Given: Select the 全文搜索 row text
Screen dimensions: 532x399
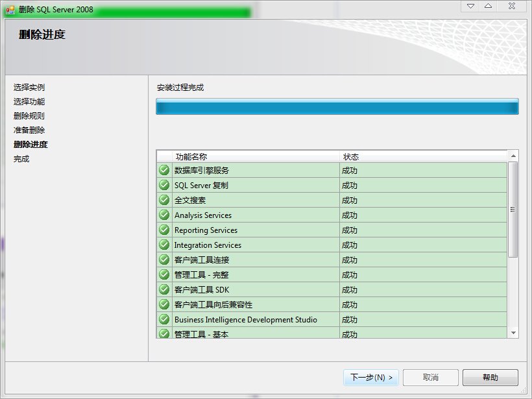Looking at the screenshot, I should (x=190, y=200).
